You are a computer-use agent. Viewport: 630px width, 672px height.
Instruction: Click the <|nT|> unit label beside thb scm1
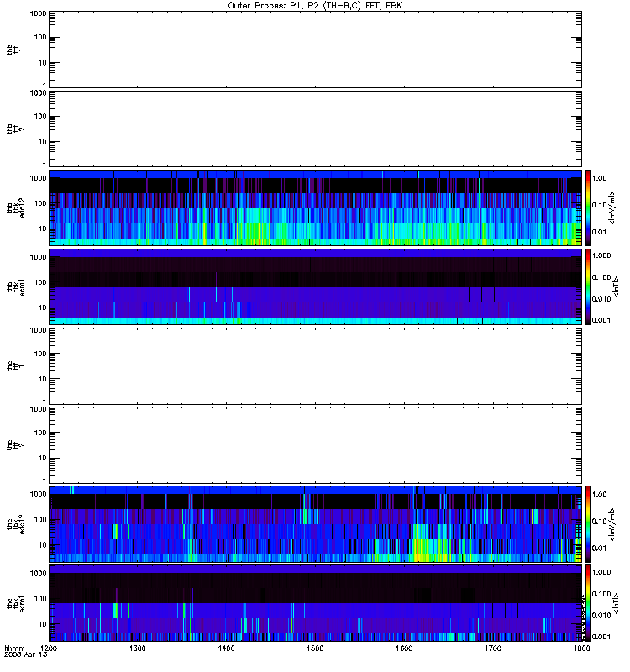(617, 286)
